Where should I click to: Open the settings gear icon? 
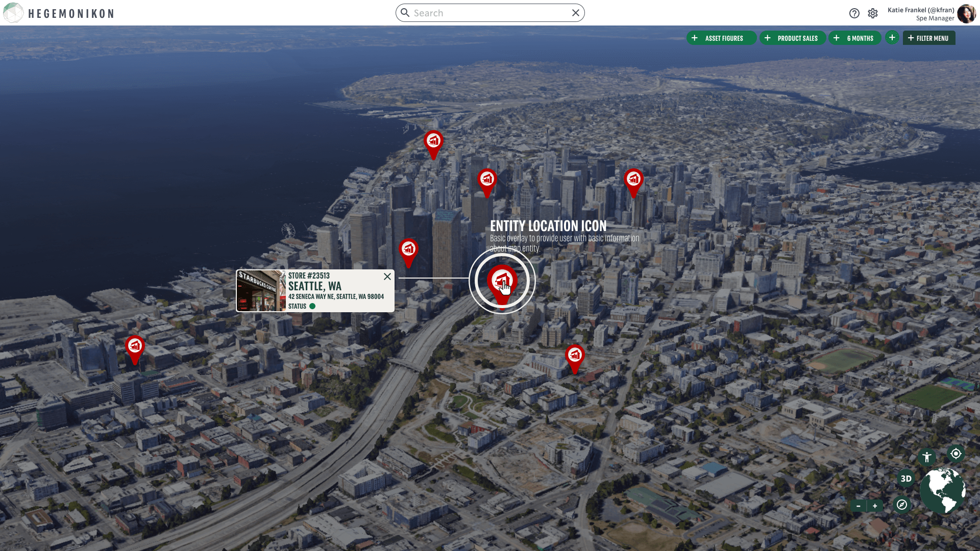point(873,13)
